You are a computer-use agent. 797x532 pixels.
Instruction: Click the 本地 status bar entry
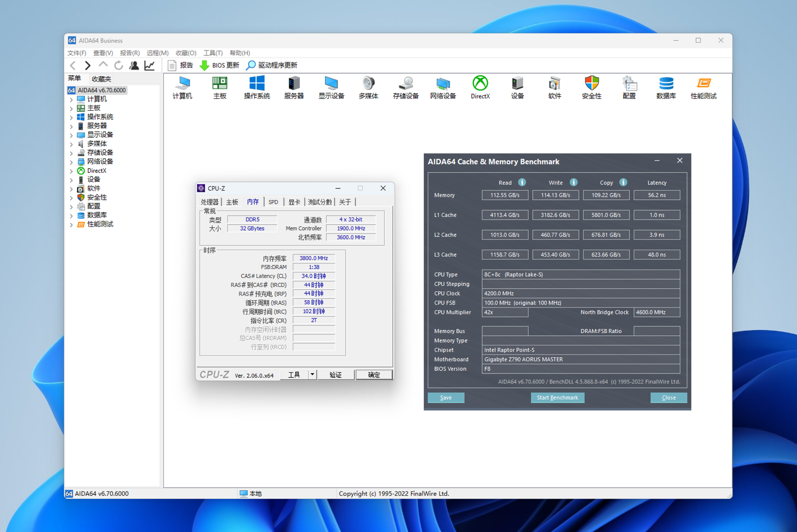point(251,494)
